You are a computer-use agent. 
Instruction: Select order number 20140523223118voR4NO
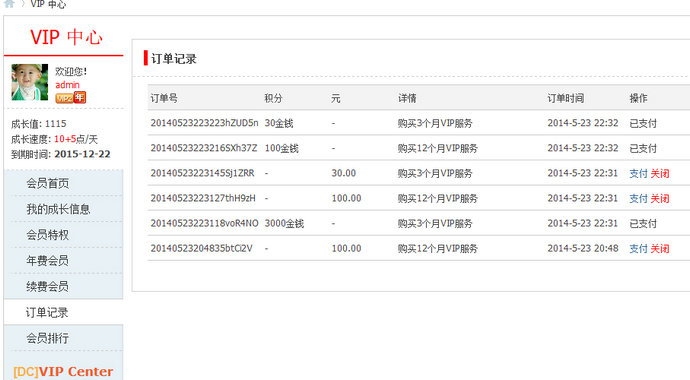click(205, 223)
